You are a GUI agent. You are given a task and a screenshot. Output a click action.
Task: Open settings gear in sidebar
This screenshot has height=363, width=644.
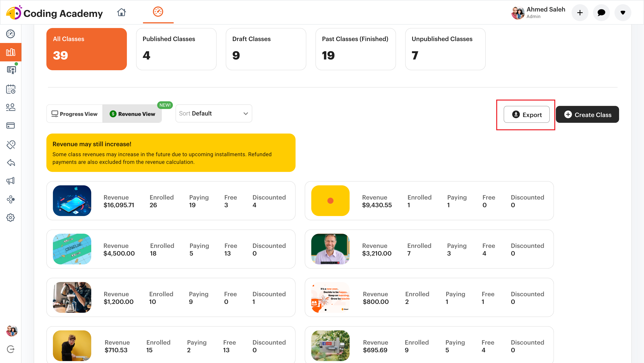point(11,218)
